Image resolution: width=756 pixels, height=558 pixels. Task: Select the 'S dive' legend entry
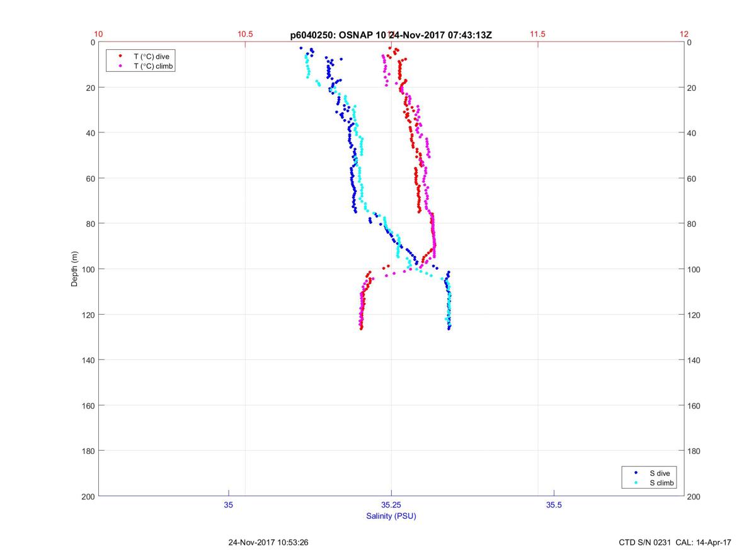click(x=660, y=472)
